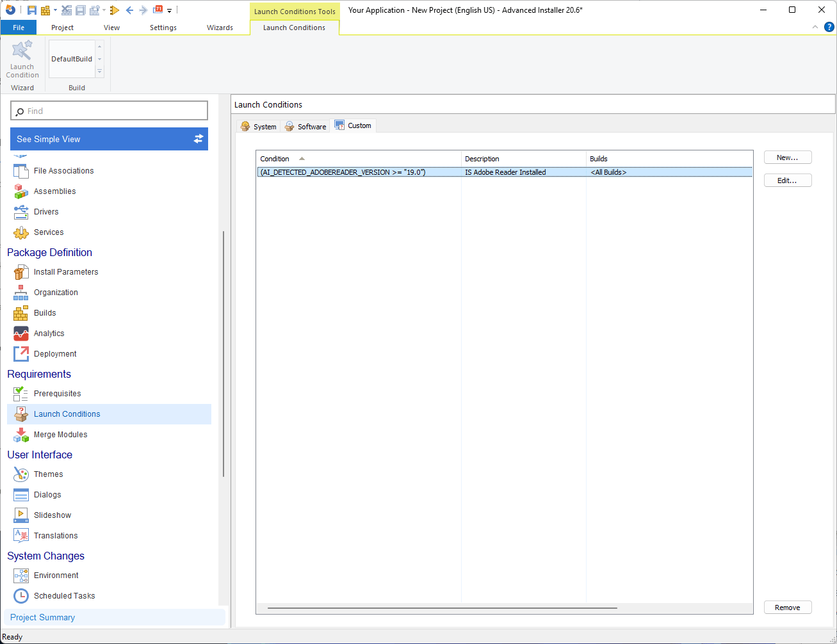837x644 pixels.
Task: Click the Slideshow play icon
Action: [x=21, y=515]
